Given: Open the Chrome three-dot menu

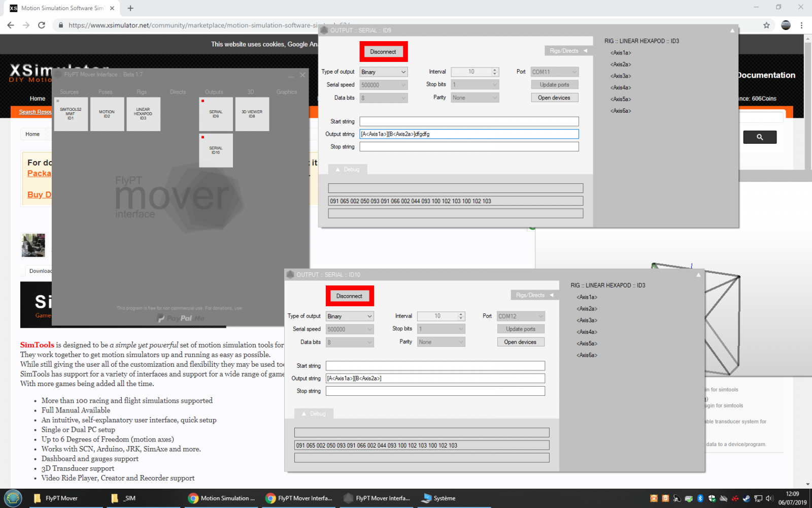Looking at the screenshot, I should click(801, 25).
